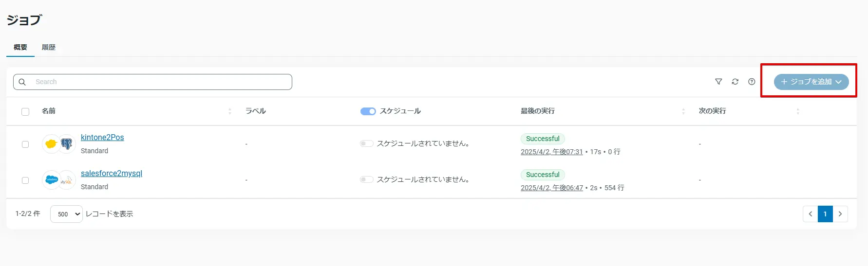Enable schedule toggle for salesforce2mysql
The image size is (868, 266).
click(x=366, y=179)
